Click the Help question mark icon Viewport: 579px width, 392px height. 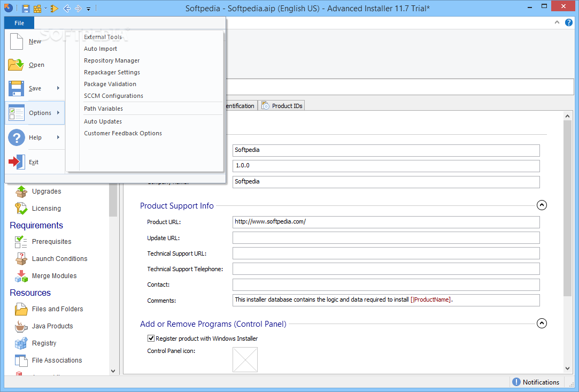tap(17, 137)
